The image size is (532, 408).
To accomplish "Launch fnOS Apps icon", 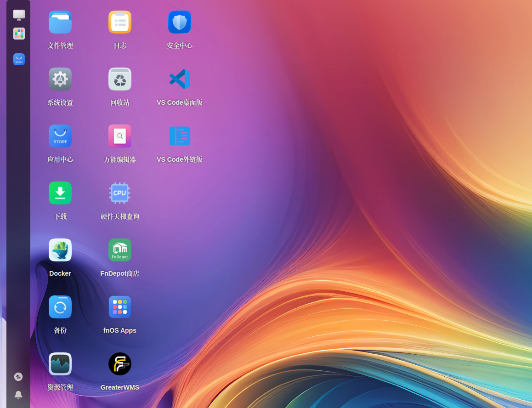I will (120, 307).
